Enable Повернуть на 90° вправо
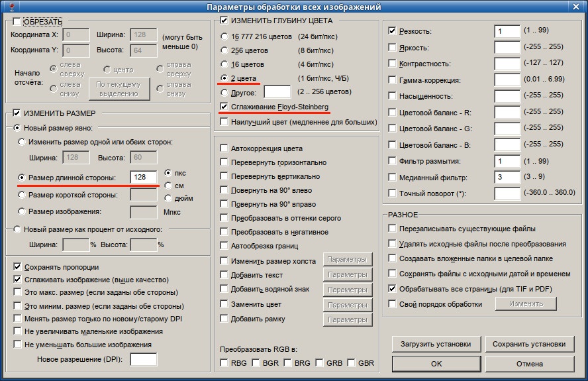The image size is (588, 381). pos(224,204)
